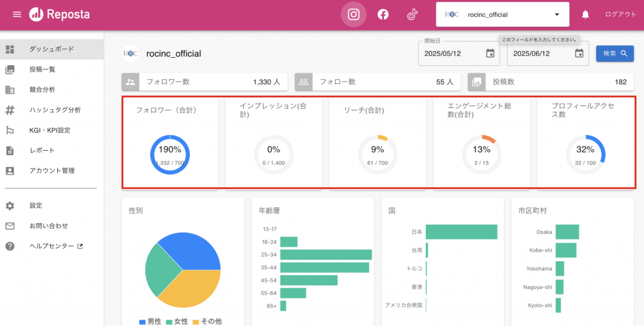Viewport: 644px width, 326px height.
Task: Click the KGI・KPI設定 flag icon
Action: pos(10,131)
